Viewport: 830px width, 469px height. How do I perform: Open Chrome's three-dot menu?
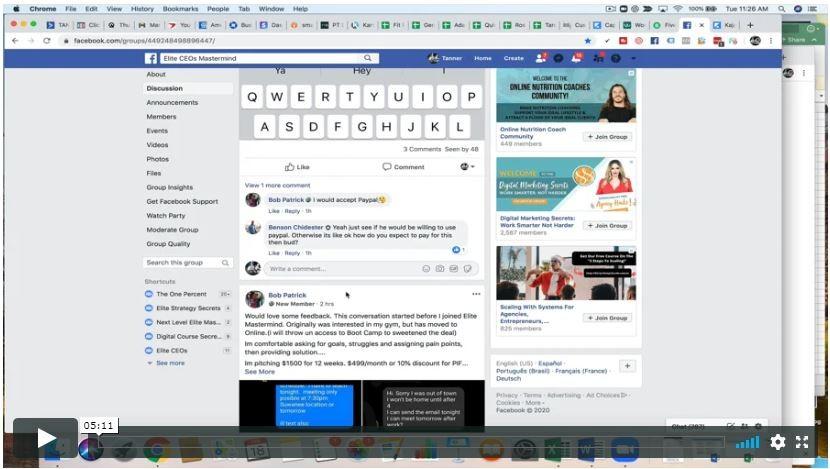[771, 41]
